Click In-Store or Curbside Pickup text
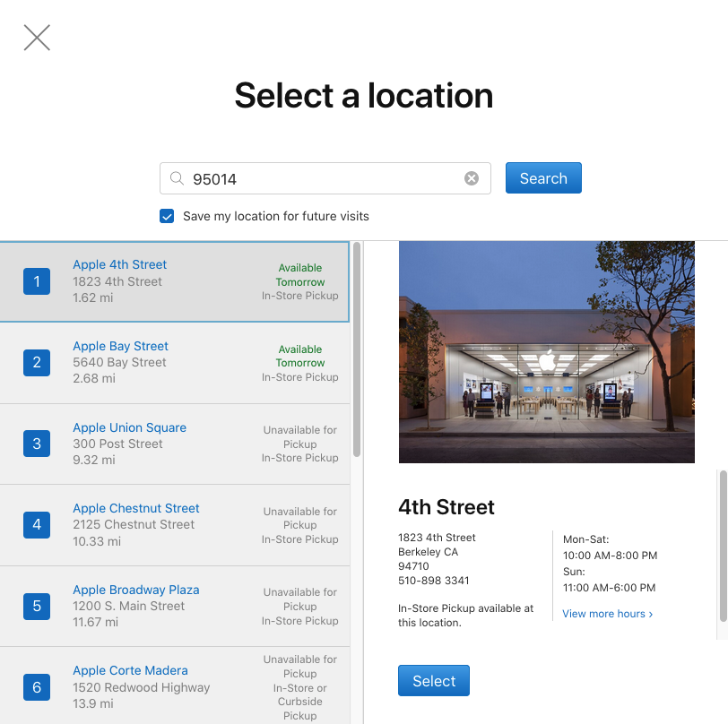The height and width of the screenshot is (724, 728). click(x=300, y=702)
